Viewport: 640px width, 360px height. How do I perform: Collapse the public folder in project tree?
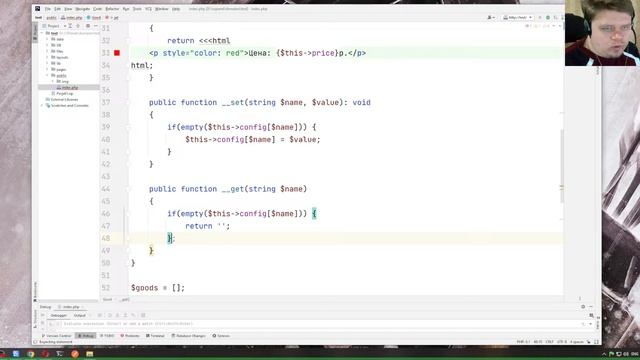click(x=47, y=76)
